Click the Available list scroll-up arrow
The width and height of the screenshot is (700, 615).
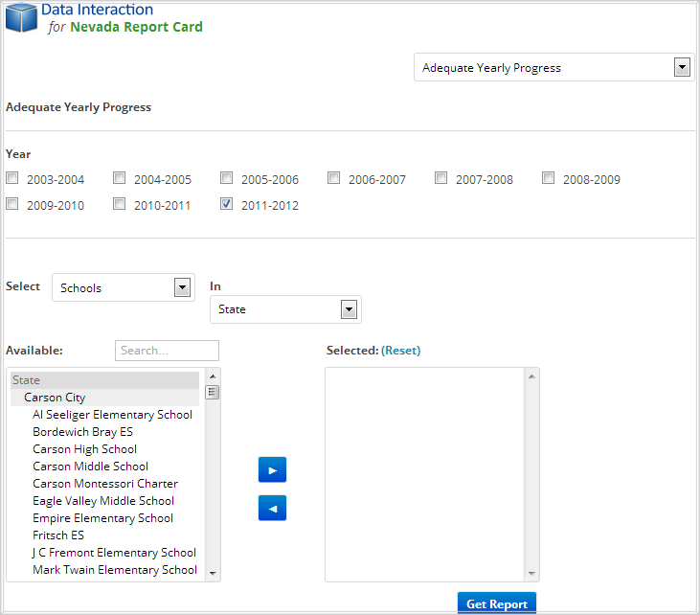213,376
